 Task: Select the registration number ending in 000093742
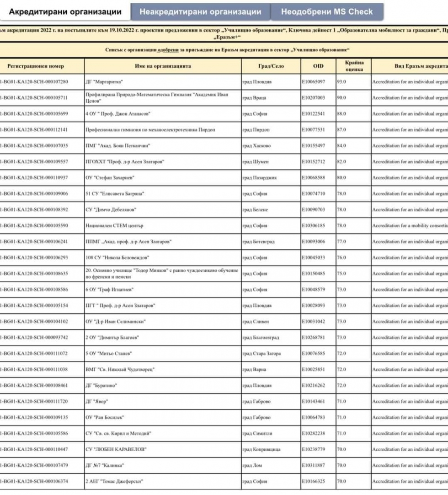pyautogui.click(x=34, y=337)
